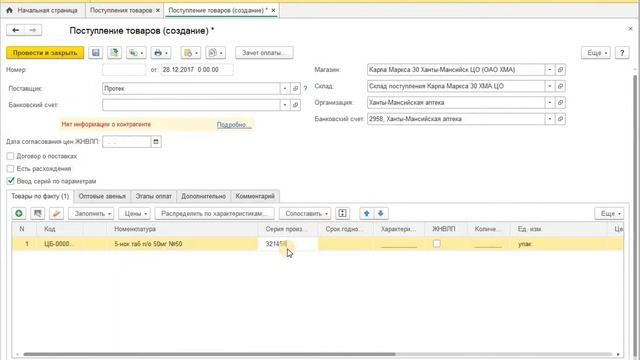Click the post document icon next to save
640x360 pixels.
(115, 53)
